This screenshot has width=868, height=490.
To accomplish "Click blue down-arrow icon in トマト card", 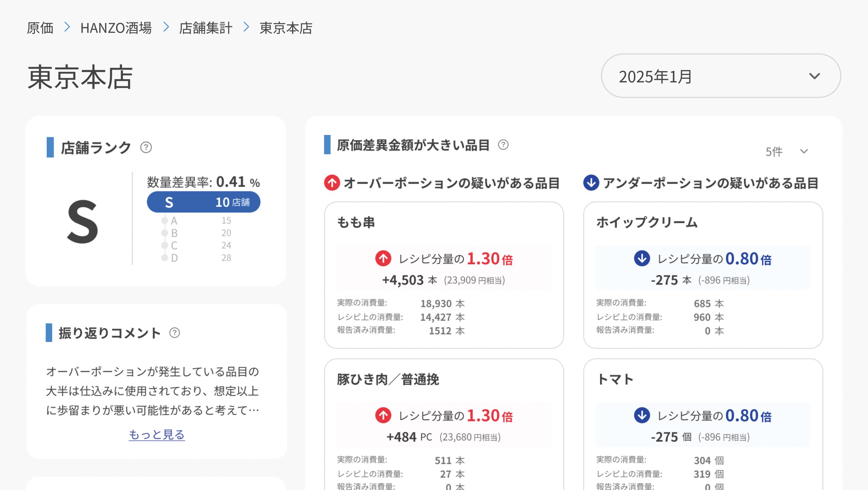I will point(642,415).
